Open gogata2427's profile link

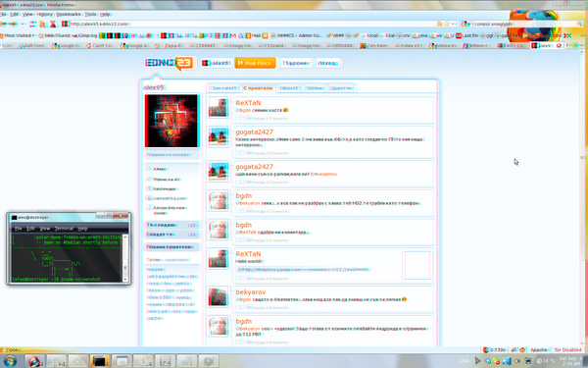[254, 131]
